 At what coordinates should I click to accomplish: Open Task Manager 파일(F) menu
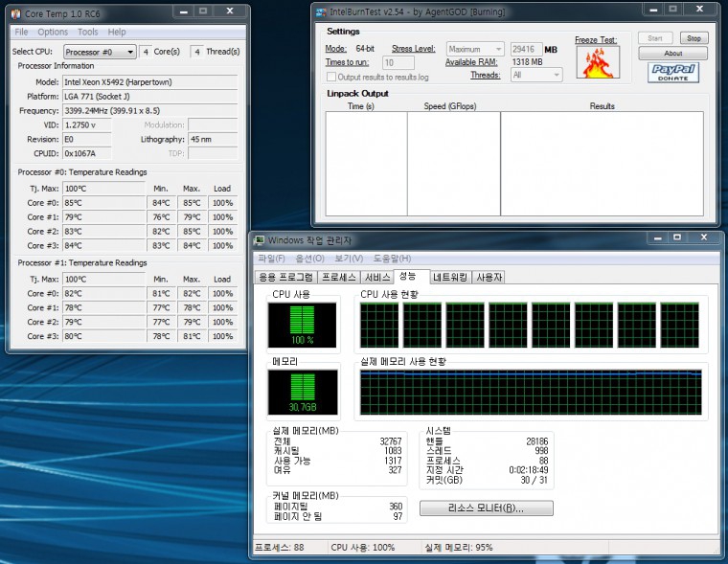coord(271,259)
